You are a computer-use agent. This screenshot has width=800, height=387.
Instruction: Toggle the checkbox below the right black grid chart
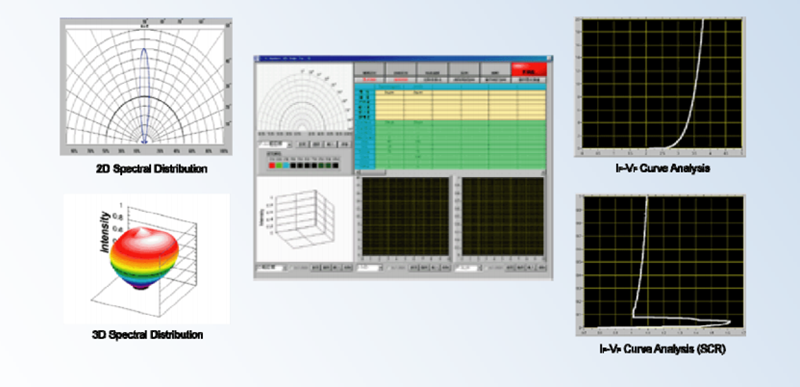487,268
